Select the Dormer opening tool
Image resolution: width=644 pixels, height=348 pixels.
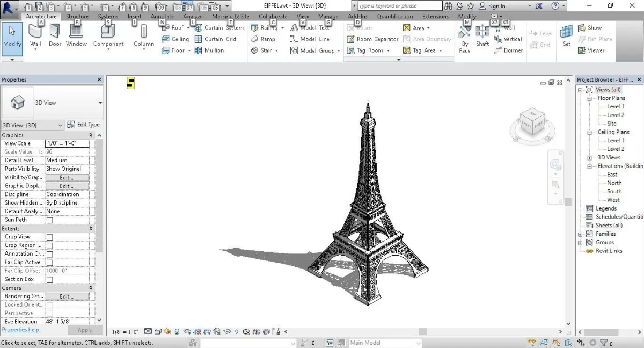pyautogui.click(x=508, y=50)
